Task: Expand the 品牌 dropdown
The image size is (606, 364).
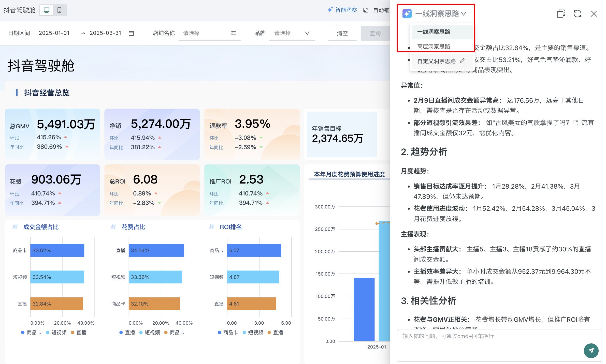Action: point(307,33)
